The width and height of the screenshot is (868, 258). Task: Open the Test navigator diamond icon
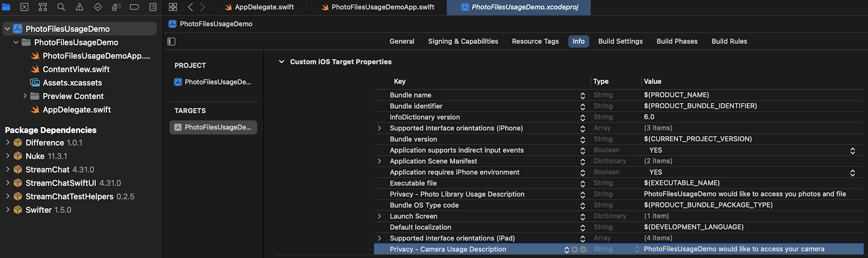pos(98,7)
